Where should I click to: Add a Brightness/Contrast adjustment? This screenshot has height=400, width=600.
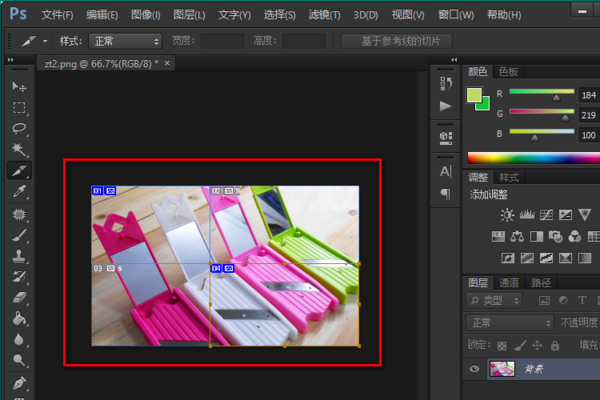507,215
